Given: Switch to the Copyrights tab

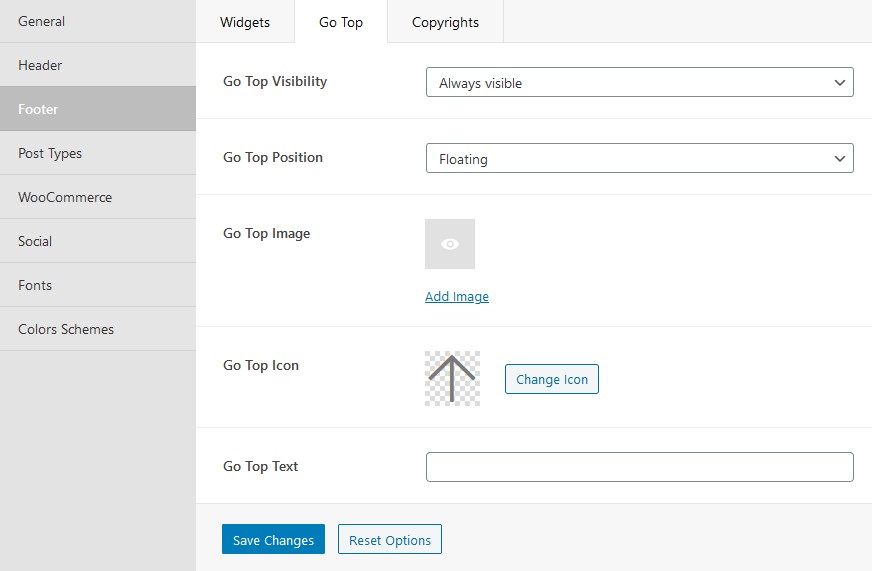Looking at the screenshot, I should [445, 22].
